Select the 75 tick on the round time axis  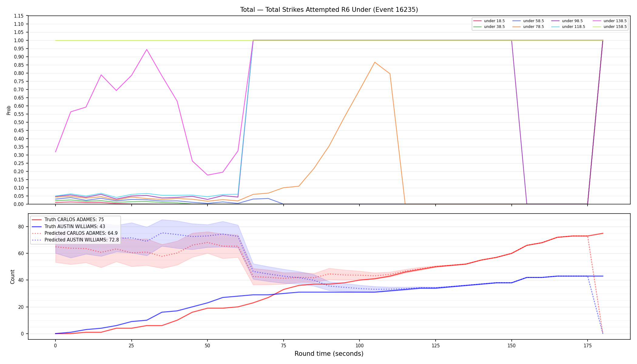tap(284, 345)
